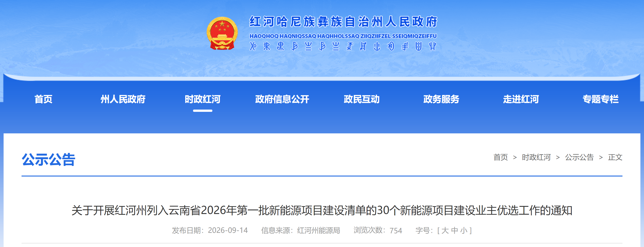Click the 信息来源 红河州能源局 text
The width and height of the screenshot is (644, 247).
pos(300,230)
